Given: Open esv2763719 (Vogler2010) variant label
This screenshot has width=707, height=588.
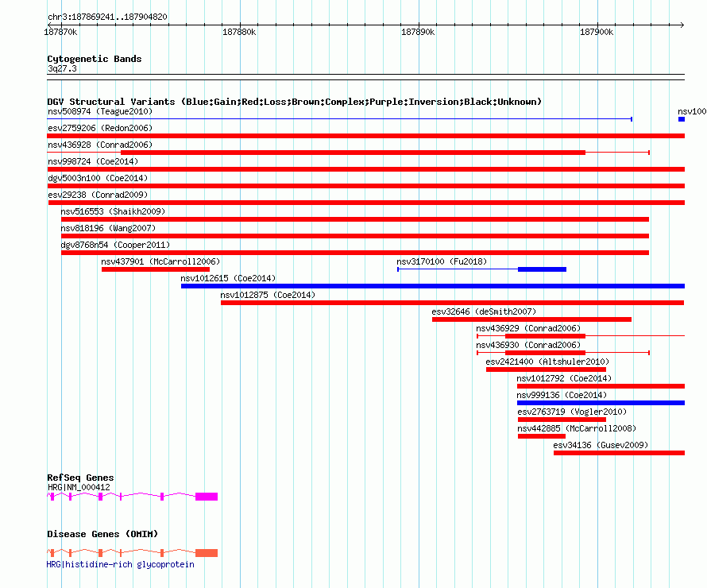Looking at the screenshot, I should coord(572,412).
